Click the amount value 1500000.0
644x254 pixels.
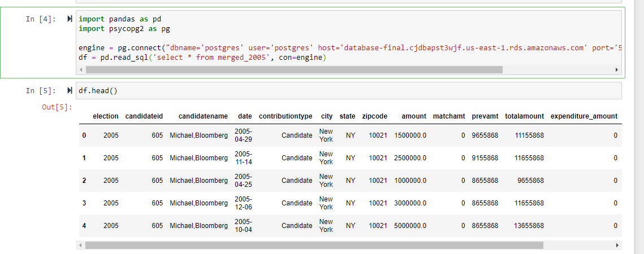pos(410,135)
